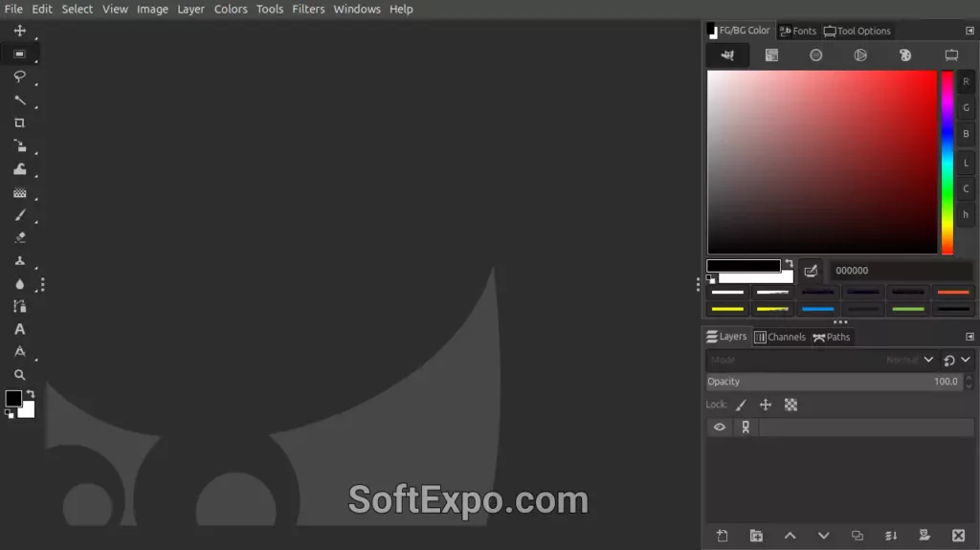The width and height of the screenshot is (980, 550).
Task: Select the Zoom magnifier tool
Action: (x=19, y=375)
